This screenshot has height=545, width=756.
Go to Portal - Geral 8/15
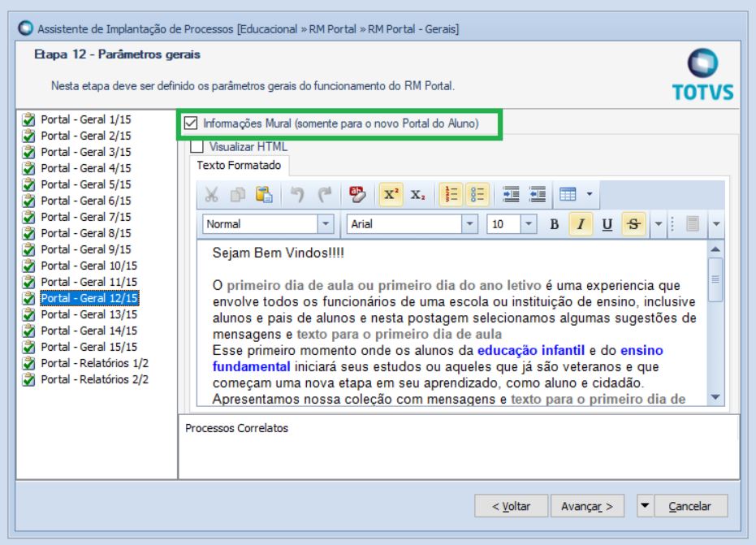pyautogui.click(x=86, y=233)
